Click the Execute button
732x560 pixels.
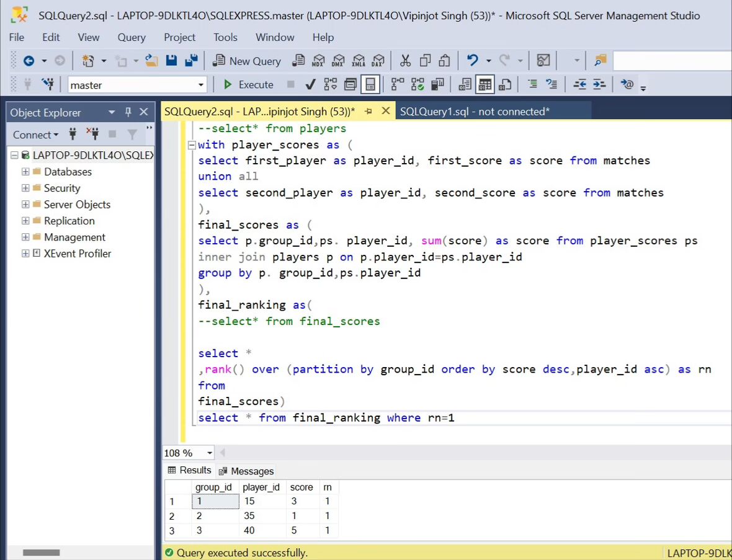click(x=249, y=84)
